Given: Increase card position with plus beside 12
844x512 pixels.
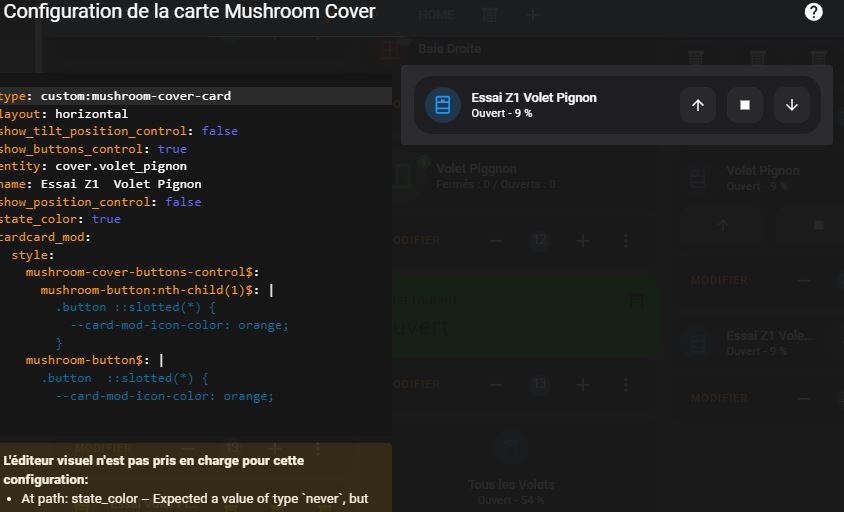Looking at the screenshot, I should coord(583,241).
